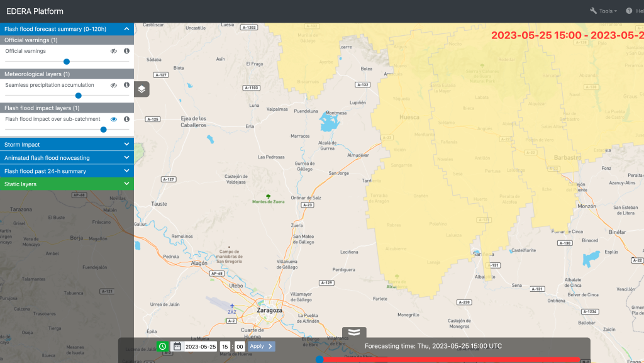This screenshot has width=644, height=363.
Task: Enable Seamless precipitation accumulation visibility
Action: (114, 85)
